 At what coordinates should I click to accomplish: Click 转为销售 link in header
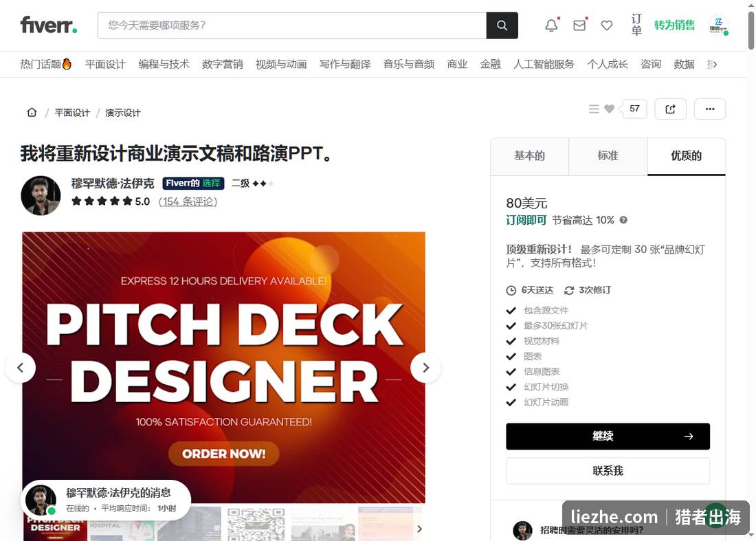pyautogui.click(x=674, y=25)
